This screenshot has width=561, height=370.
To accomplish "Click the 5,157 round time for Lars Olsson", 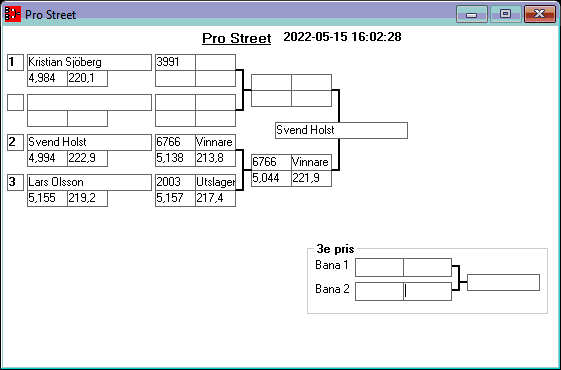I will pos(175,198).
